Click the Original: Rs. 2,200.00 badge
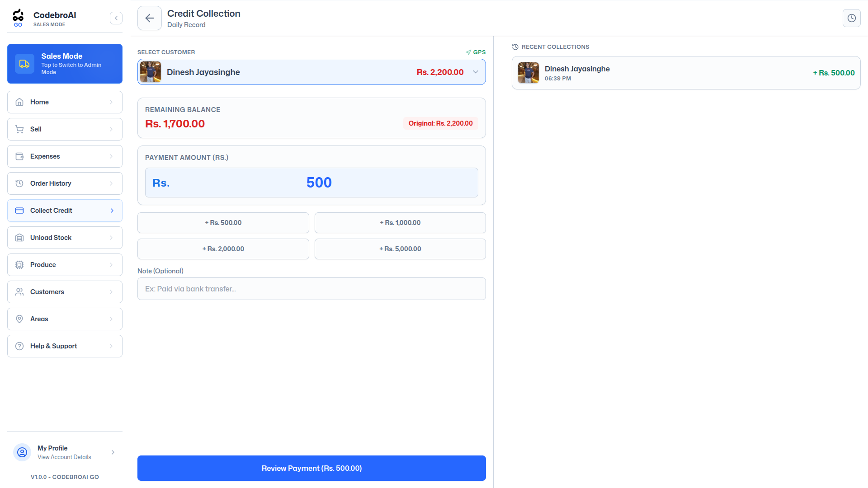This screenshot has width=868, height=488. [440, 123]
